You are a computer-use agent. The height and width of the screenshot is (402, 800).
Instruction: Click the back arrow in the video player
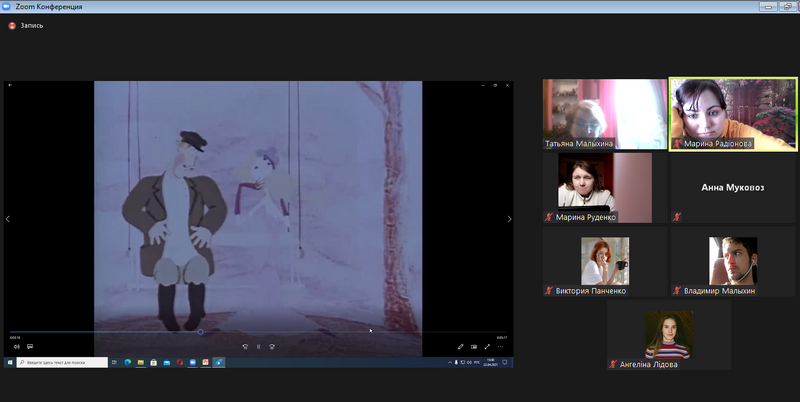click(10, 85)
